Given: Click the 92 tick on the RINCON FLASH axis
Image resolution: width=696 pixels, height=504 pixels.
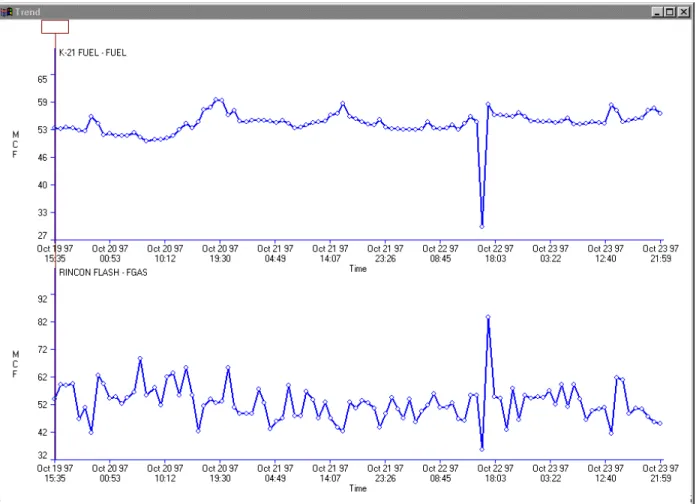Looking at the screenshot, I should 42,299.
